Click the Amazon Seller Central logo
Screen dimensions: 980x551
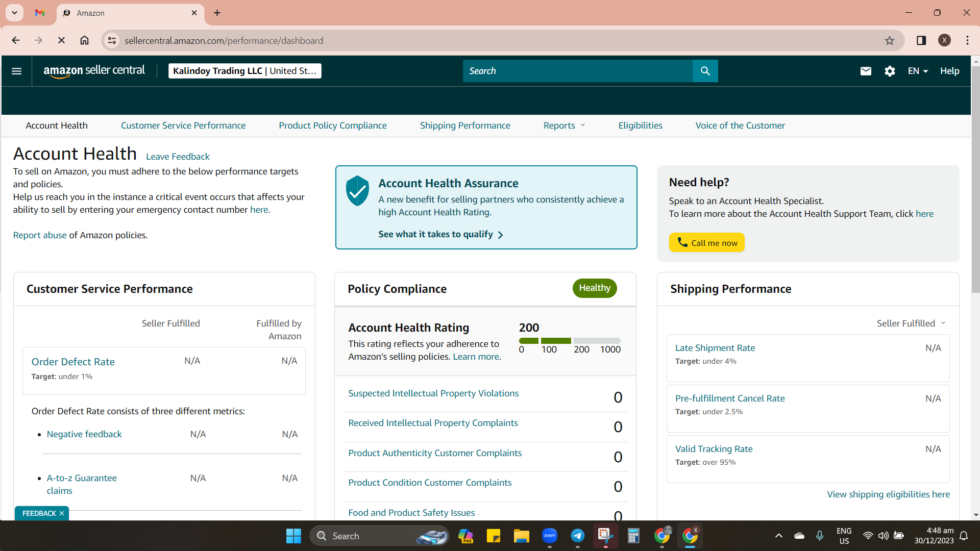coord(94,71)
